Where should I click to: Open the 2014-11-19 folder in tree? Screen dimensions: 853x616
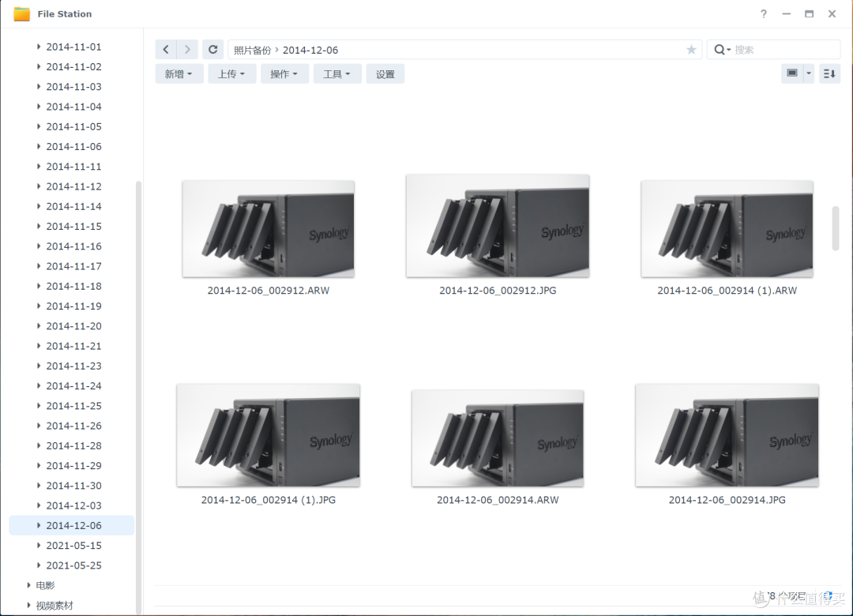pyautogui.click(x=73, y=306)
